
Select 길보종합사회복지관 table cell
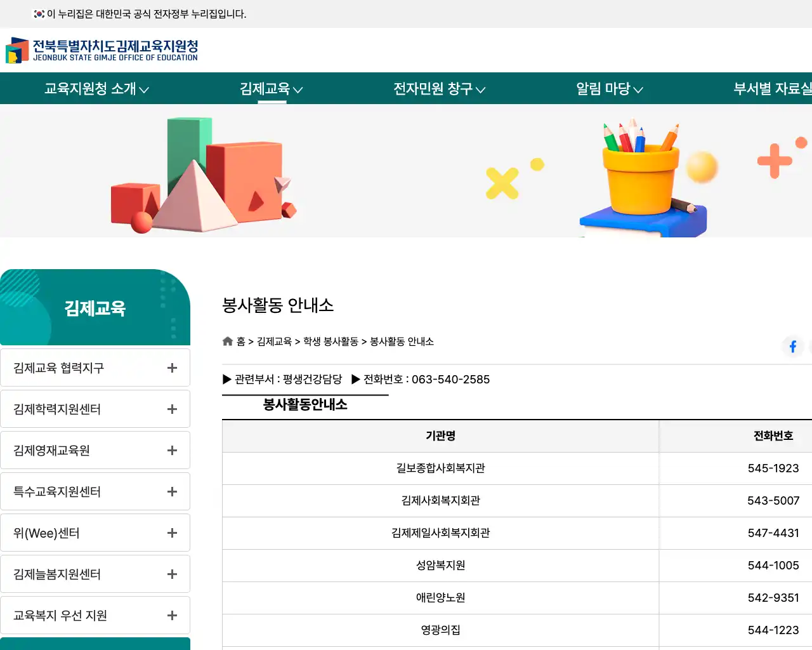coord(440,468)
